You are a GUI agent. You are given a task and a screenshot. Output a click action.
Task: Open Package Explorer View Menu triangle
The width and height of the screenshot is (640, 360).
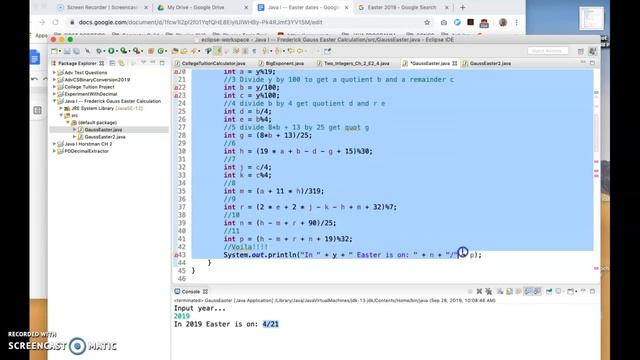(143, 62)
